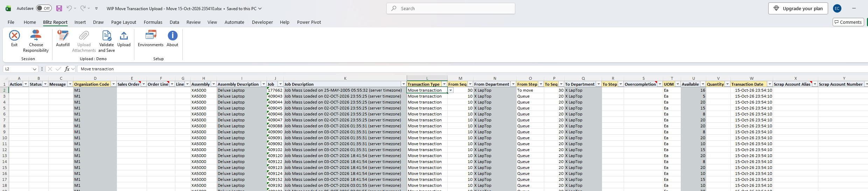Open the About info icon

tap(173, 35)
